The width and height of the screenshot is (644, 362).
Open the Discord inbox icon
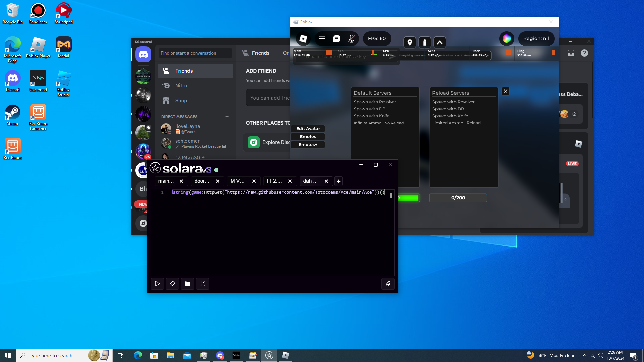(571, 53)
